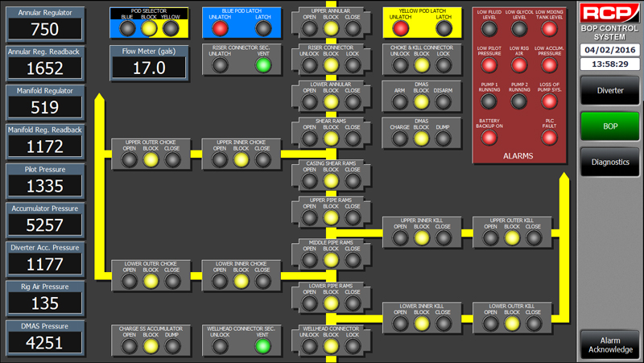Select the green BOP screen button

click(609, 126)
